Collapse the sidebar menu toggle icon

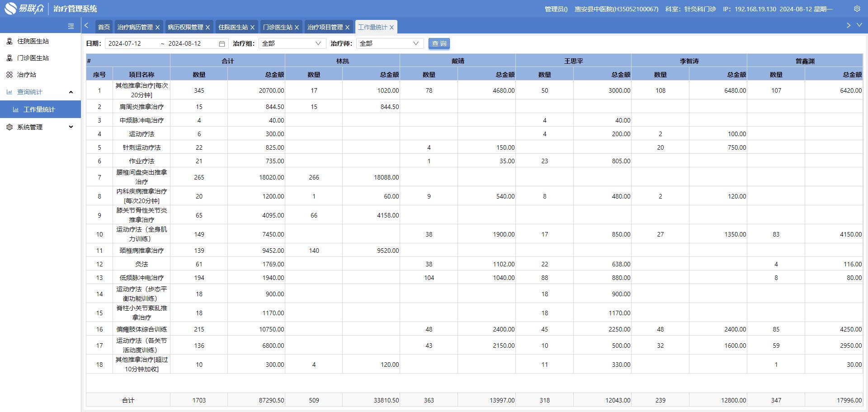[x=71, y=26]
